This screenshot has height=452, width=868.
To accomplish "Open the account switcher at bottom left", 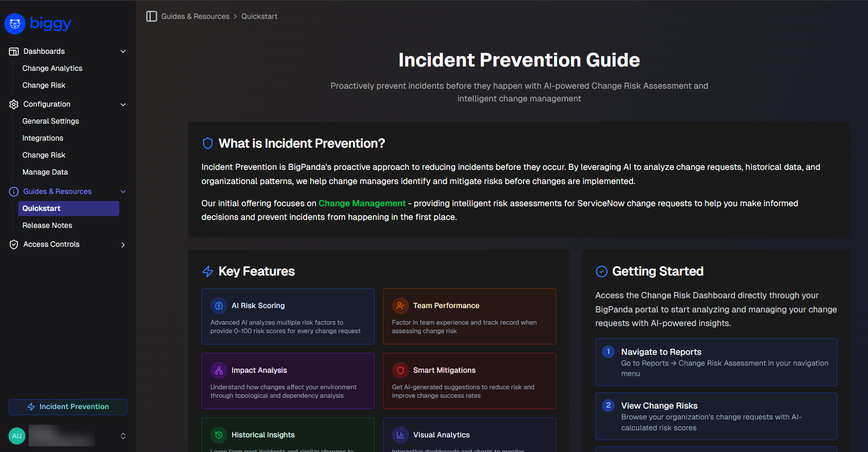I will pyautogui.click(x=123, y=436).
